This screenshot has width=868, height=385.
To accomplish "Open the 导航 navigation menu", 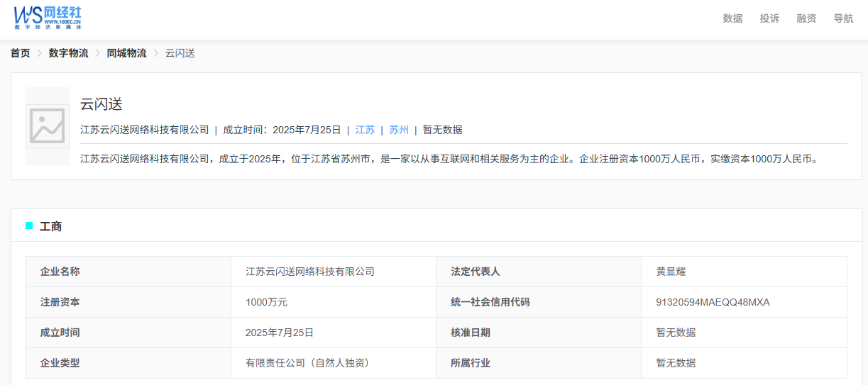I will 843,18.
